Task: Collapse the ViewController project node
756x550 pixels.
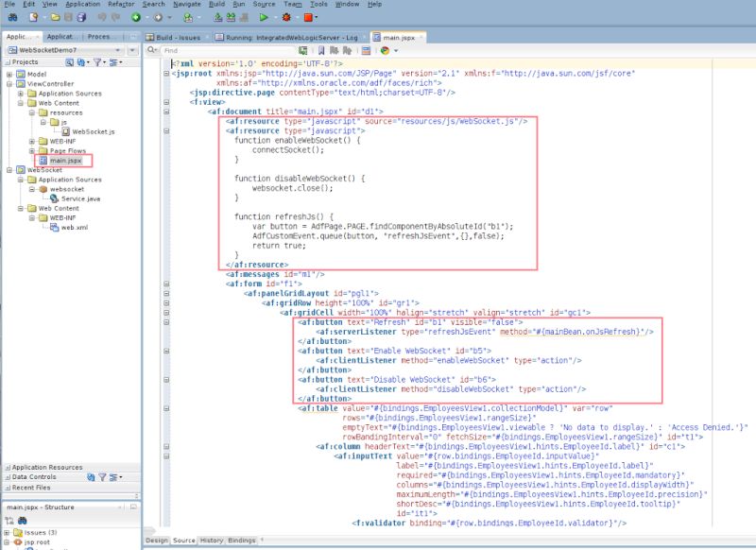Action: (x=9, y=84)
